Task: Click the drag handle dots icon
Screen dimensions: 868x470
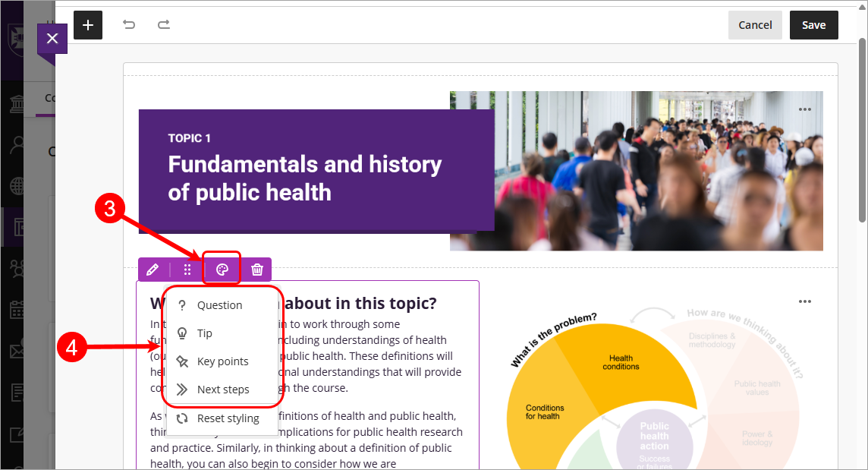Action: (x=187, y=270)
